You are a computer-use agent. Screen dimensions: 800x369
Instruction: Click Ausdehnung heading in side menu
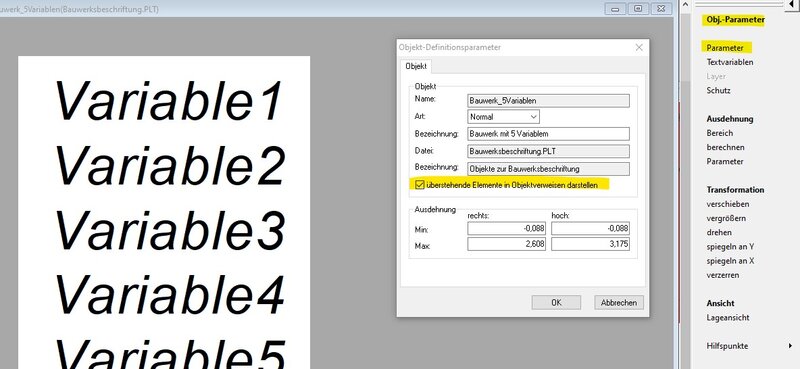(730, 119)
